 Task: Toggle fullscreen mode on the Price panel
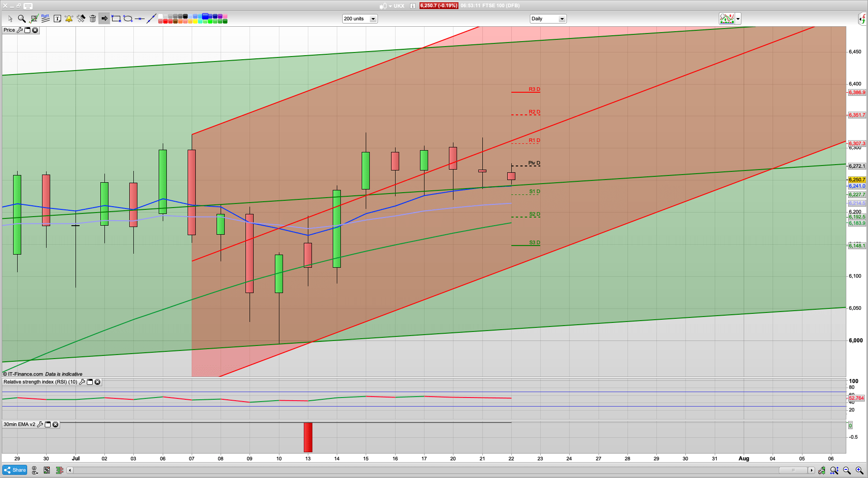[x=28, y=30]
